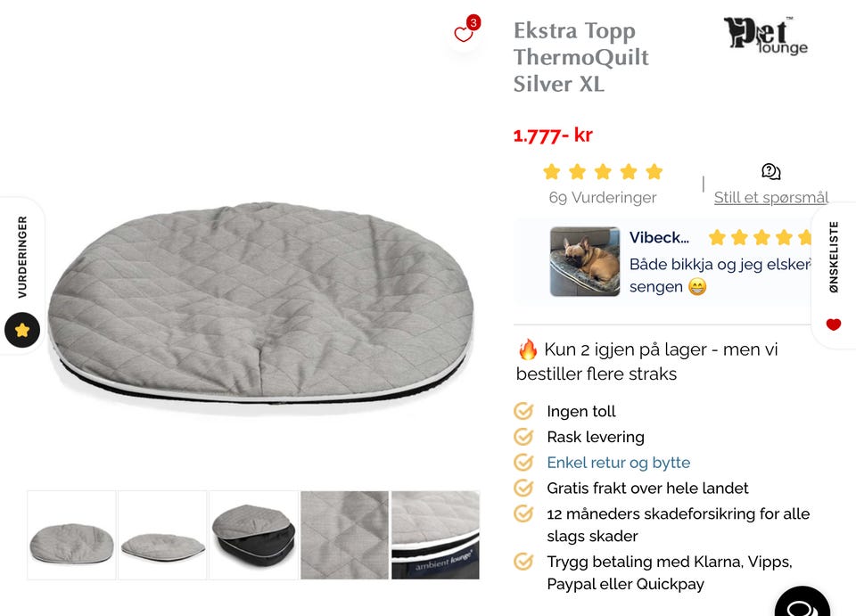Viewport: 856px width, 616px height.
Task: Open the chat bubble widget
Action: tap(802, 604)
